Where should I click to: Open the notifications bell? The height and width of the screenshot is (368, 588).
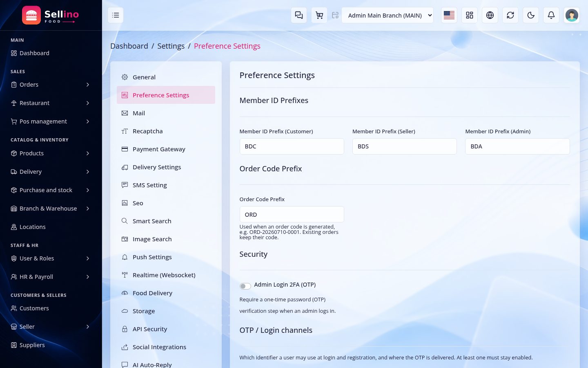(x=551, y=15)
